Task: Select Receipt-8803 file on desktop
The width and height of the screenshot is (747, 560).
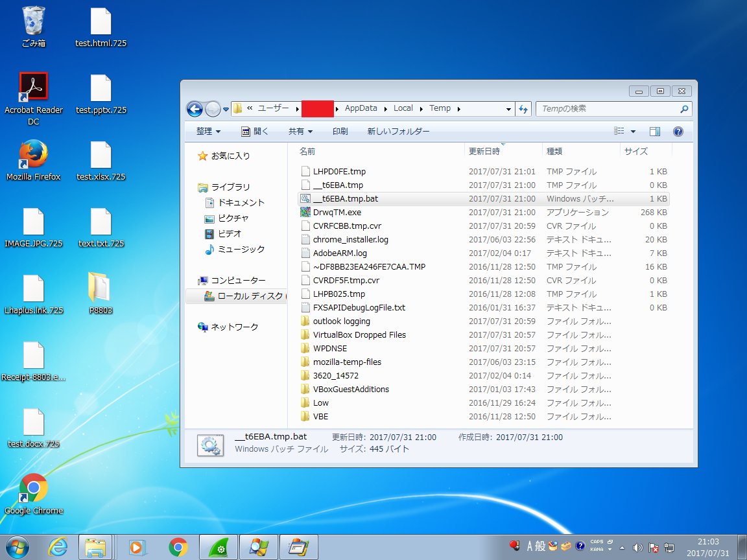Action: 33,360
